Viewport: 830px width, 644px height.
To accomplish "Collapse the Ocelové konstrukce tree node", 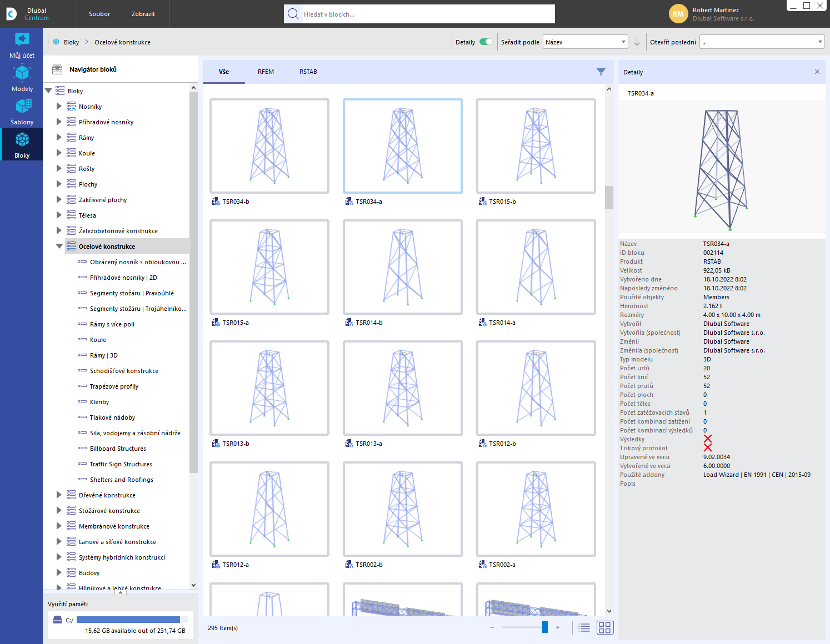I will click(59, 246).
